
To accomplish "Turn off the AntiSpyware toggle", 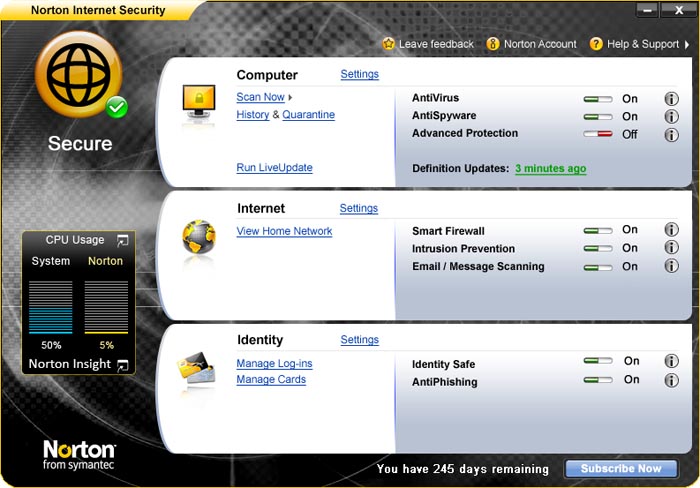I will (598, 117).
